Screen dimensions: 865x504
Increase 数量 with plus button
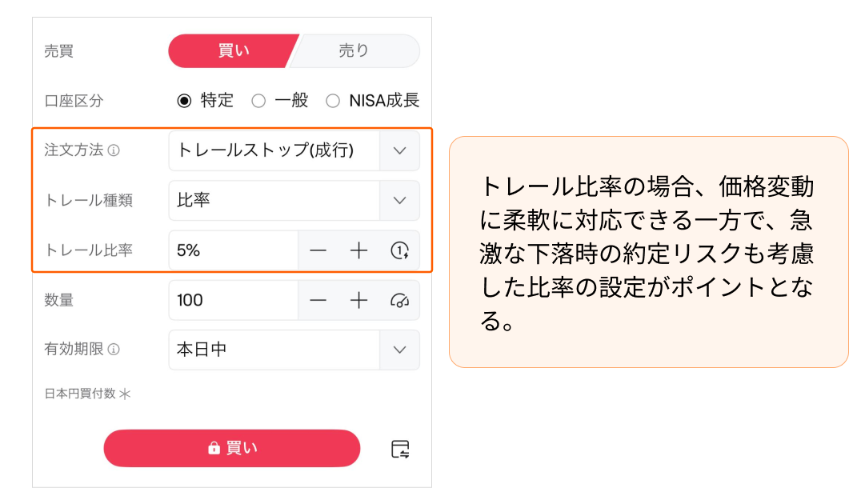pyautogui.click(x=359, y=300)
